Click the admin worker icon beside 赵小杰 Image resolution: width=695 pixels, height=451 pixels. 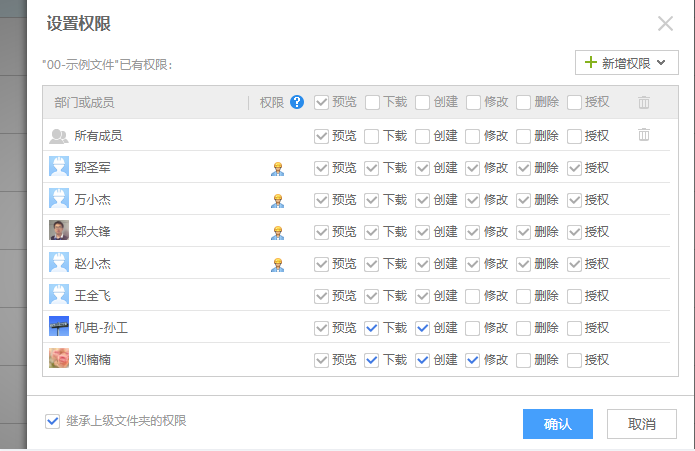coord(277,264)
